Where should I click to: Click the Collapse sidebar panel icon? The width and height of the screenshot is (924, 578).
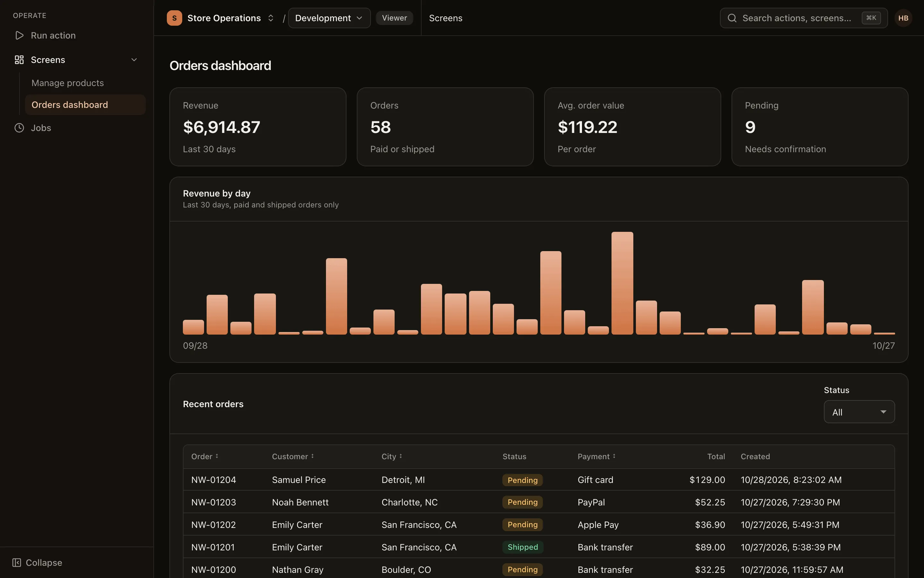pos(16,562)
